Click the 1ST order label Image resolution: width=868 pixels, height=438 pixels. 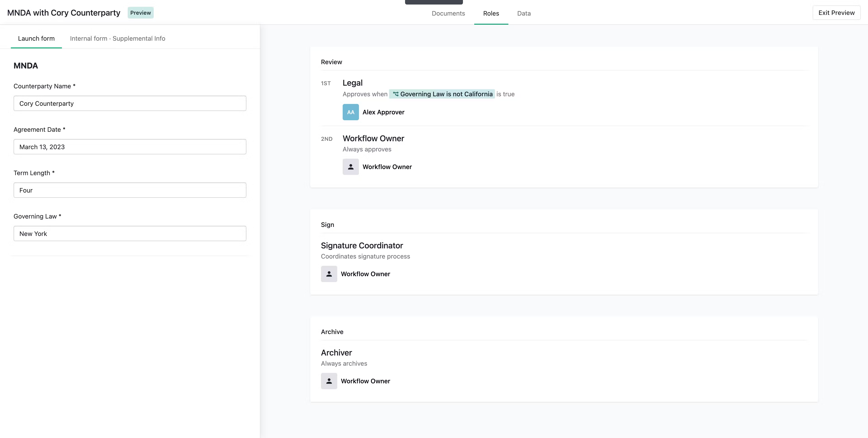tap(326, 83)
